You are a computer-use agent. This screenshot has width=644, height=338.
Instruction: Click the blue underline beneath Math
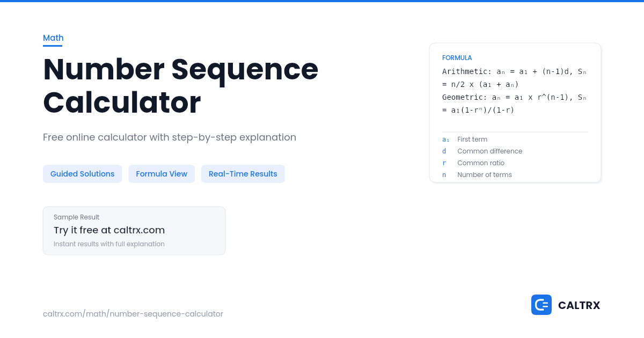[x=53, y=46]
